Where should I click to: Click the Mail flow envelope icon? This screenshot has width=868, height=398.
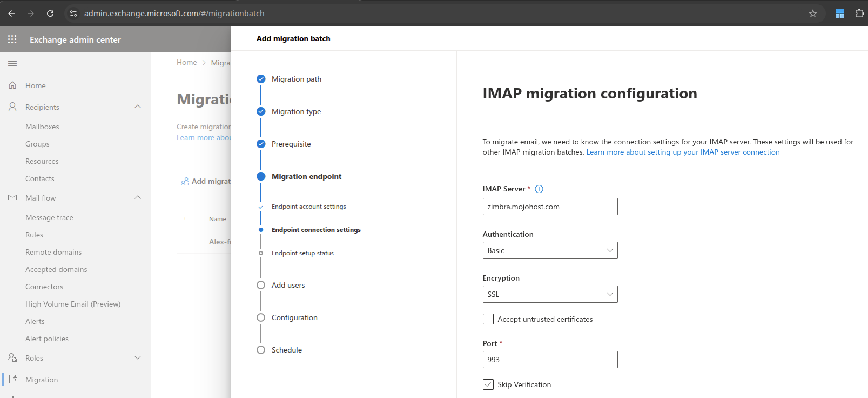12,198
